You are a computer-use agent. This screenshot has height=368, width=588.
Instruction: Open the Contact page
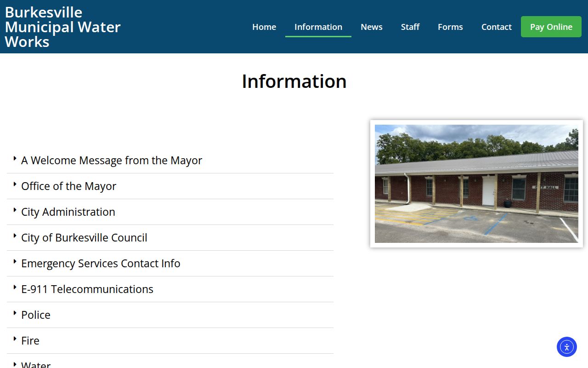point(497,27)
